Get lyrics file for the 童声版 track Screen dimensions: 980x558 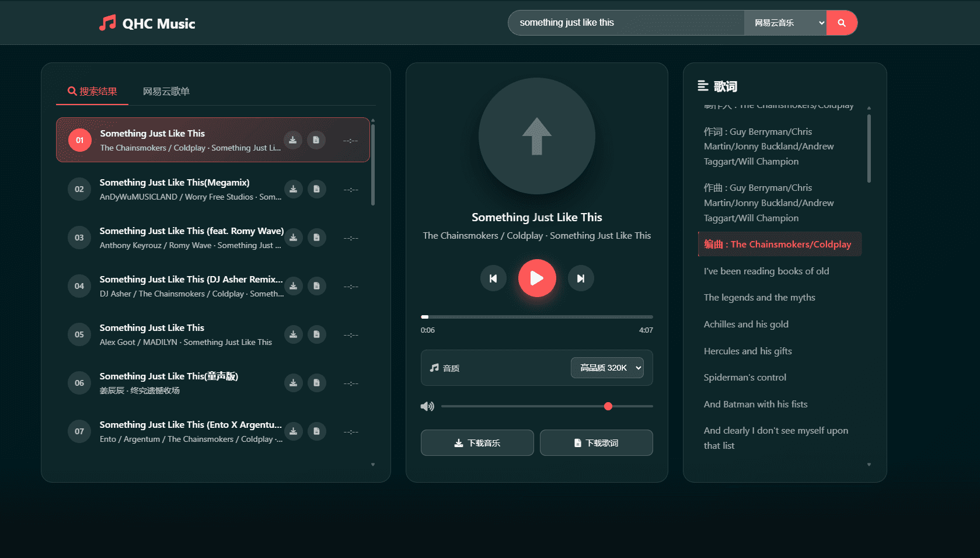pyautogui.click(x=316, y=383)
